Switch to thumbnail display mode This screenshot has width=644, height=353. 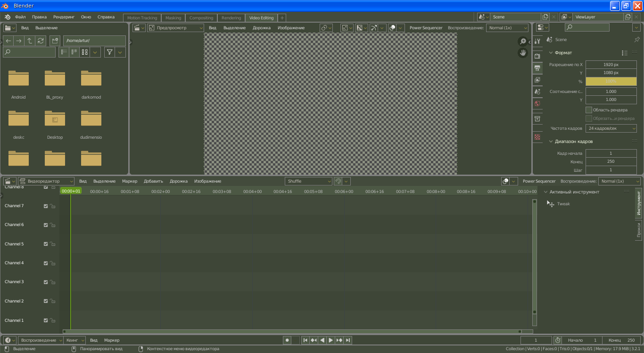point(84,52)
